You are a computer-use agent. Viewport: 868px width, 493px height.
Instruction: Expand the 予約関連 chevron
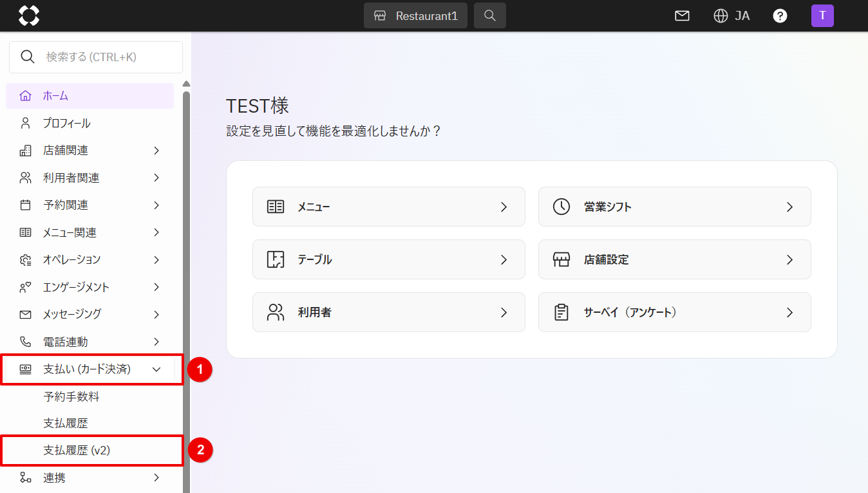(x=156, y=205)
